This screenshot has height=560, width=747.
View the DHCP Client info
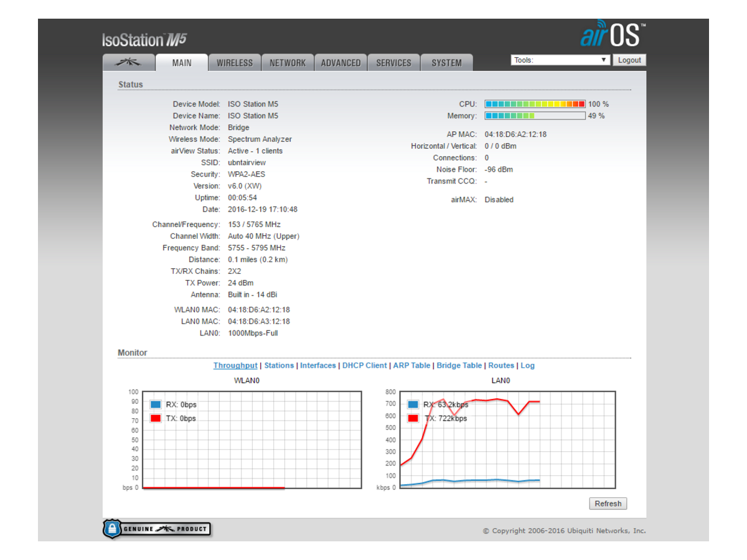pos(365,365)
